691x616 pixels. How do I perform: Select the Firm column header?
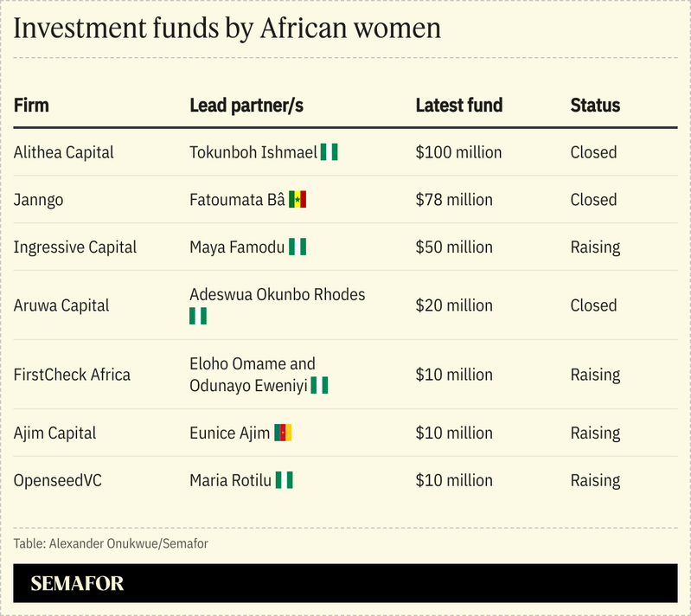point(31,106)
